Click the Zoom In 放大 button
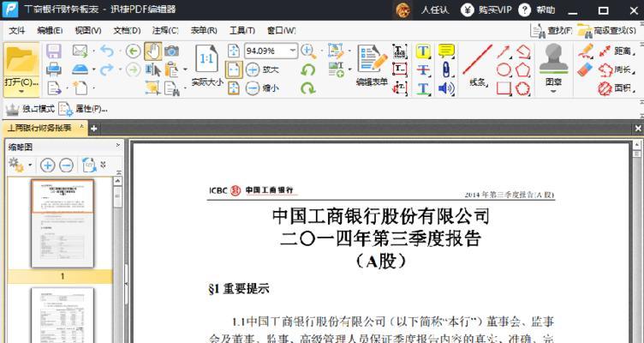The width and height of the screenshot is (644, 343). click(x=262, y=69)
